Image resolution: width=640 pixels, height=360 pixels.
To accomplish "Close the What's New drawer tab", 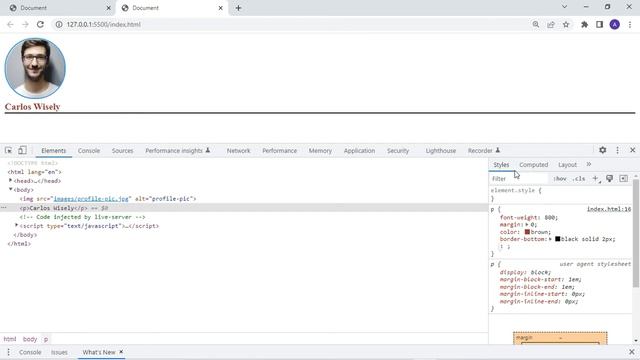I will 121,351.
